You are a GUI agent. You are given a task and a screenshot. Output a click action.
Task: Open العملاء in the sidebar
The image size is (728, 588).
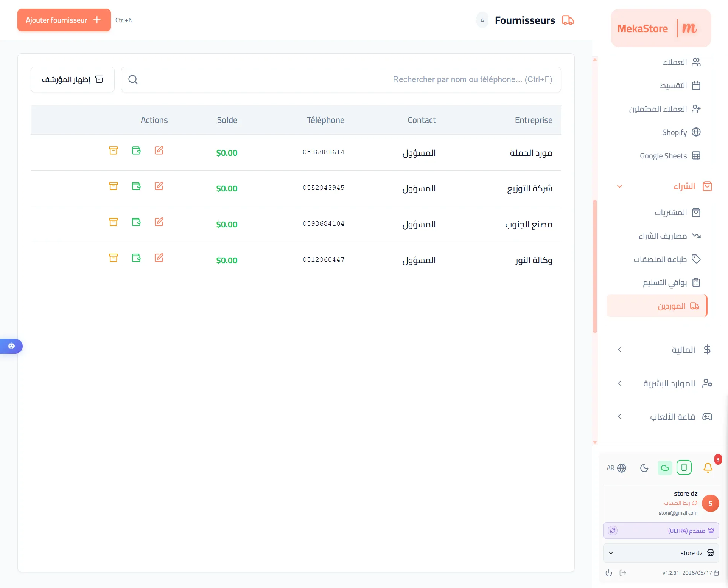682,62
